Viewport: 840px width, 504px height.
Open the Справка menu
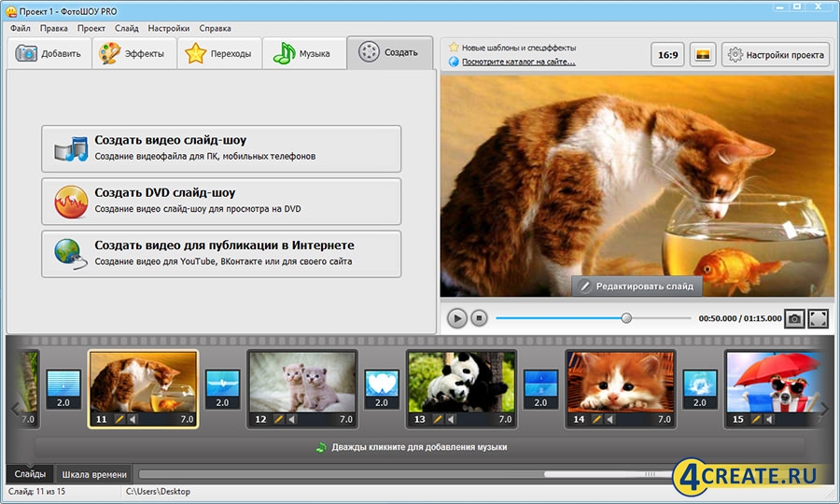(215, 28)
